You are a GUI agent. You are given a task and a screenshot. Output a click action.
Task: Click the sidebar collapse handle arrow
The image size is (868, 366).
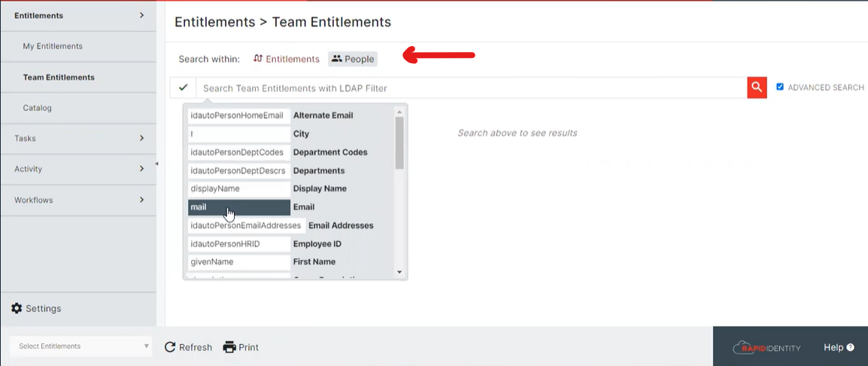tap(156, 163)
